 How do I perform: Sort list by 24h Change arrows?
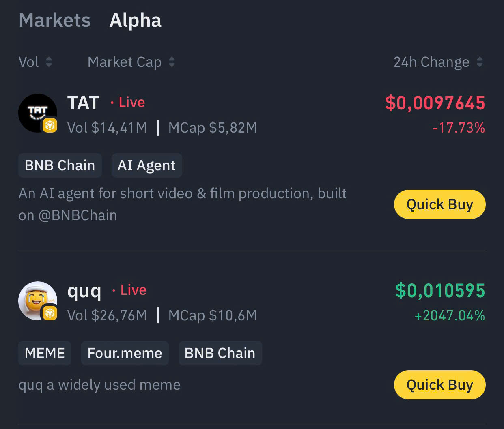[480, 62]
